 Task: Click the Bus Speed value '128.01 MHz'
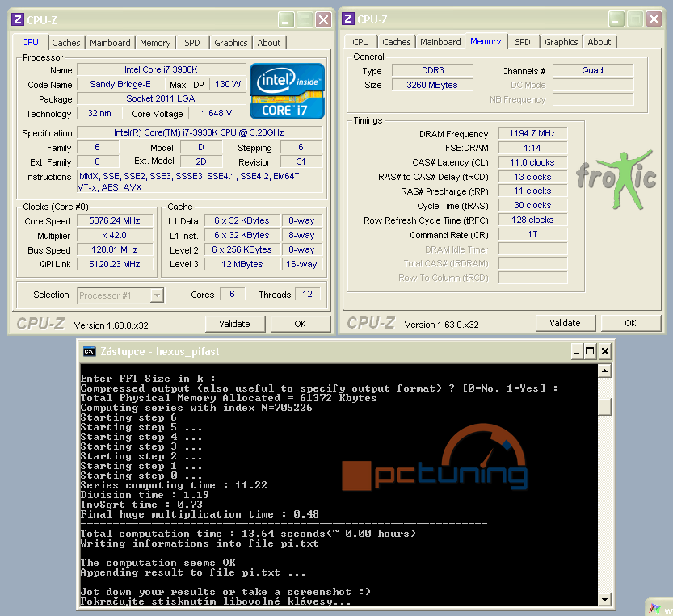coord(115,249)
